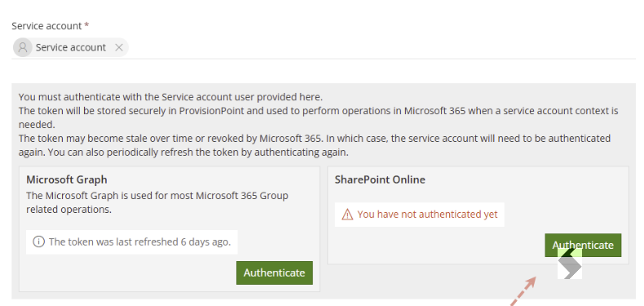
Task: Click the Service account person avatar icon
Action: 23,47
